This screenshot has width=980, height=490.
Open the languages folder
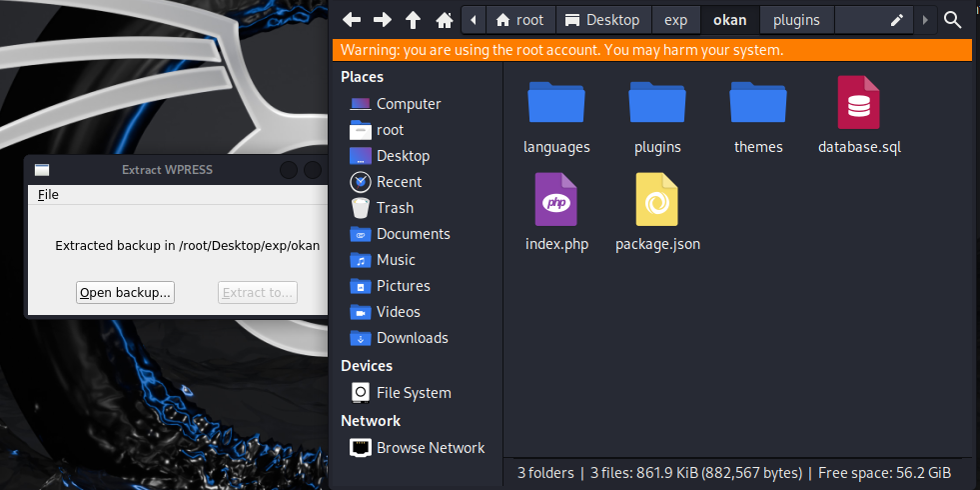pyautogui.click(x=556, y=103)
